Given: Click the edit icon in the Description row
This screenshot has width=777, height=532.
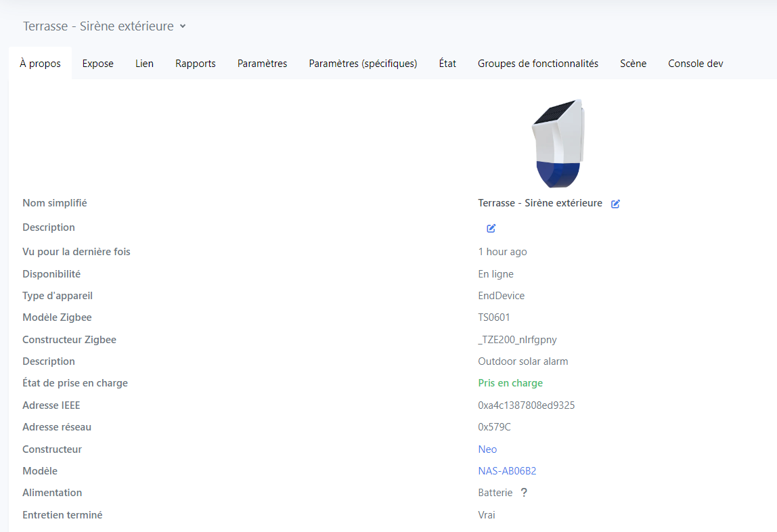Looking at the screenshot, I should (x=491, y=228).
